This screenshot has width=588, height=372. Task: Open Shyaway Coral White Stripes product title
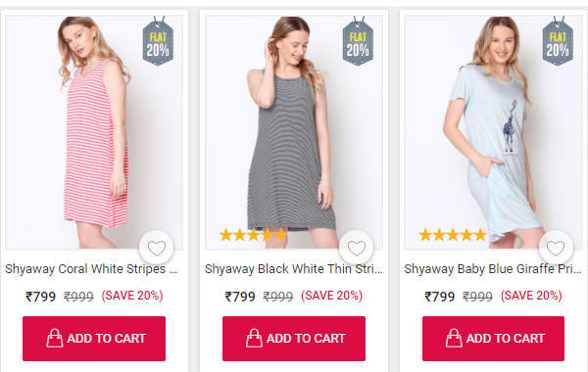(x=91, y=269)
